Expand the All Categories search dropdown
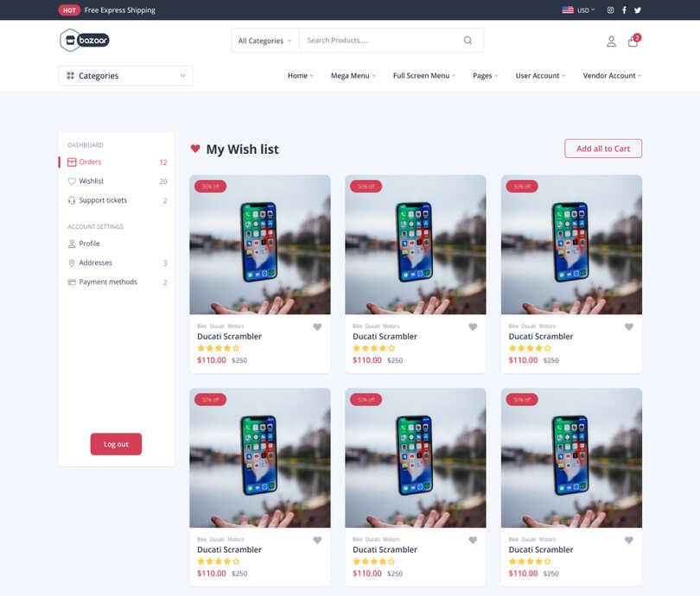The image size is (700, 596). 264,41
